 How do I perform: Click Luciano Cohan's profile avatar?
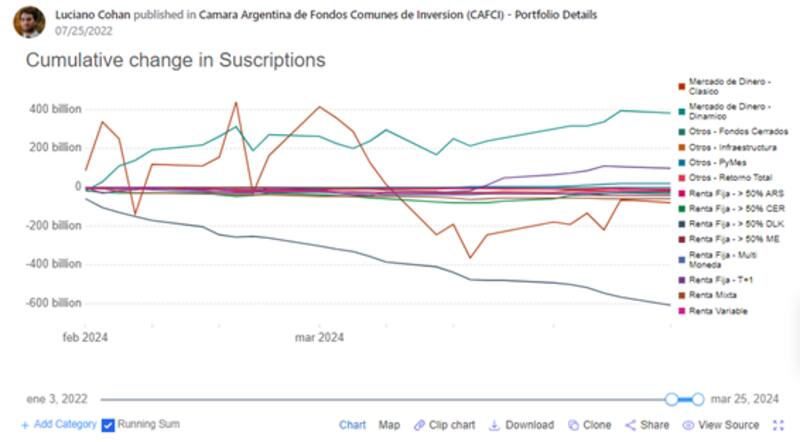(29, 21)
